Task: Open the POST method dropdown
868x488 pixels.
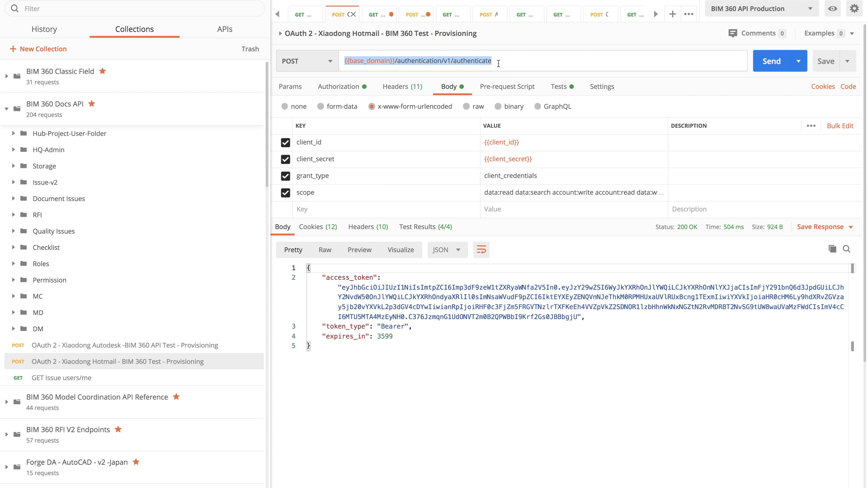Action: 307,61
